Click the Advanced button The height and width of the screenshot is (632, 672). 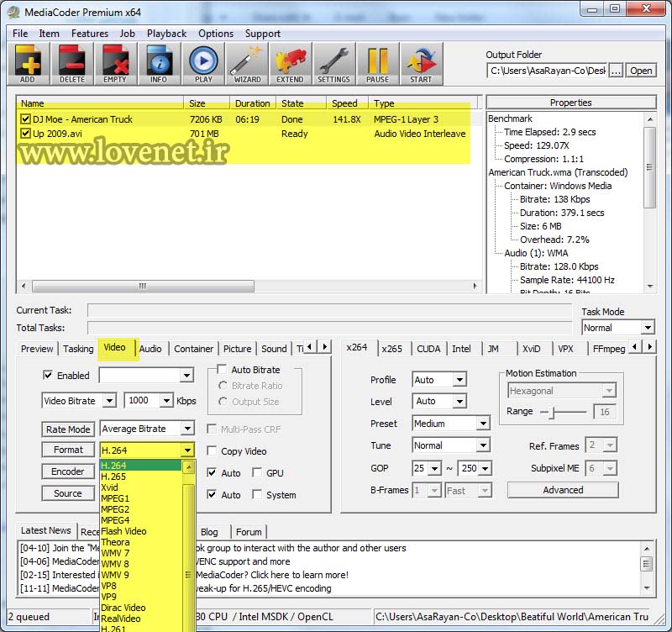563,490
